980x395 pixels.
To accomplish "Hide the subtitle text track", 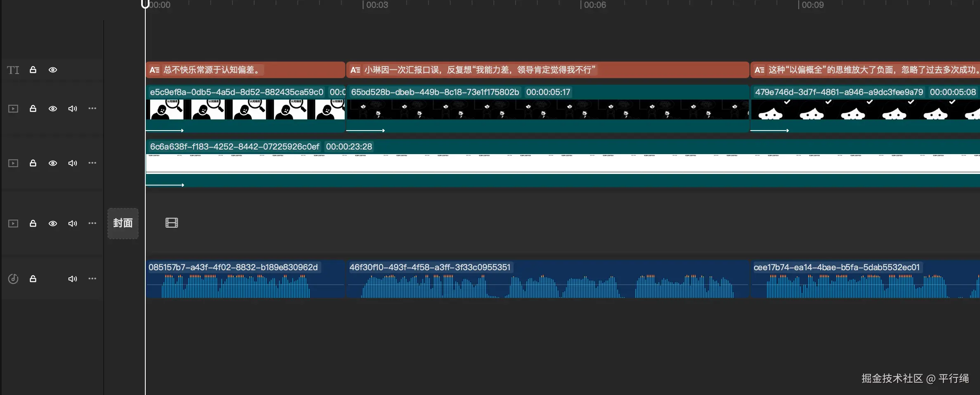I will [x=53, y=70].
